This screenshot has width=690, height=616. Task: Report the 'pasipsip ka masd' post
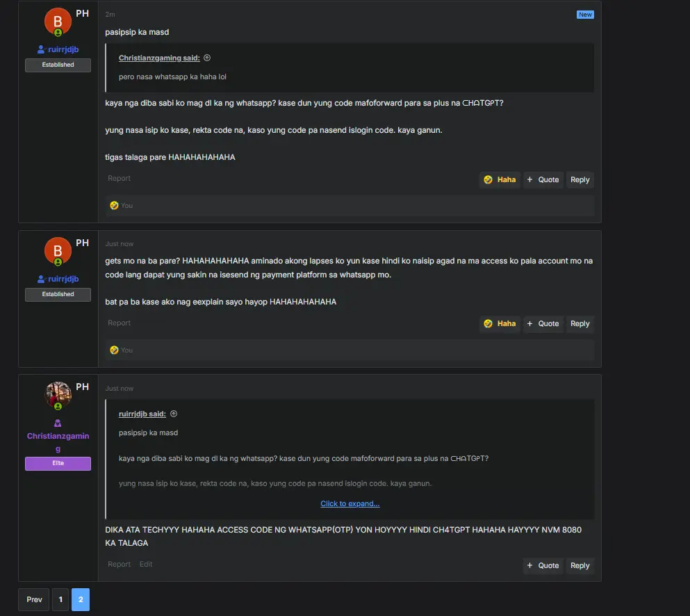coord(119,178)
